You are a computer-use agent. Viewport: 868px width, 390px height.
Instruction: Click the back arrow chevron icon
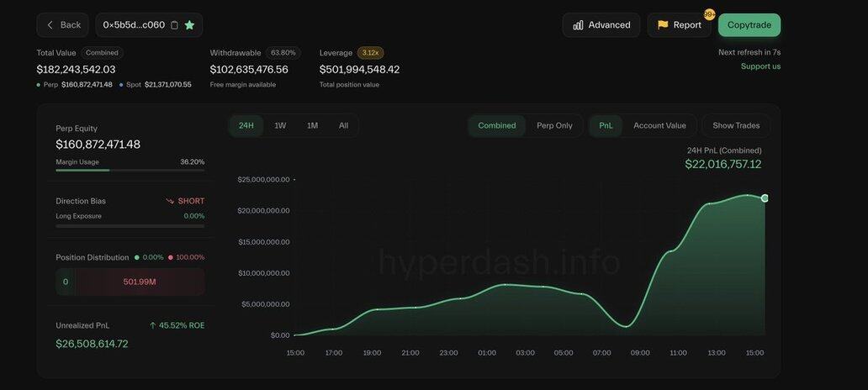(50, 25)
